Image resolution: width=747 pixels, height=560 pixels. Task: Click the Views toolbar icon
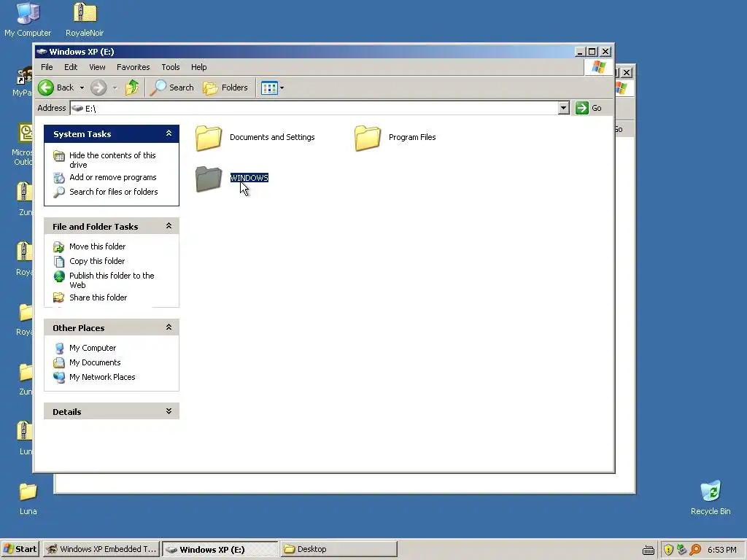pyautogui.click(x=269, y=87)
